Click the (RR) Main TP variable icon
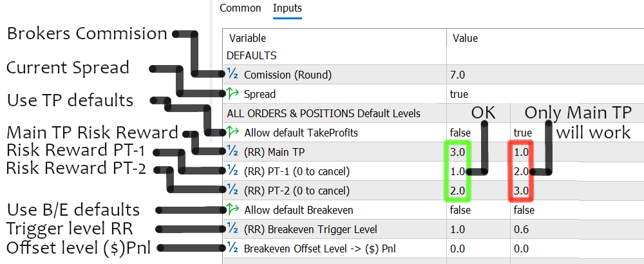This screenshot has height=264, width=644. point(232,152)
